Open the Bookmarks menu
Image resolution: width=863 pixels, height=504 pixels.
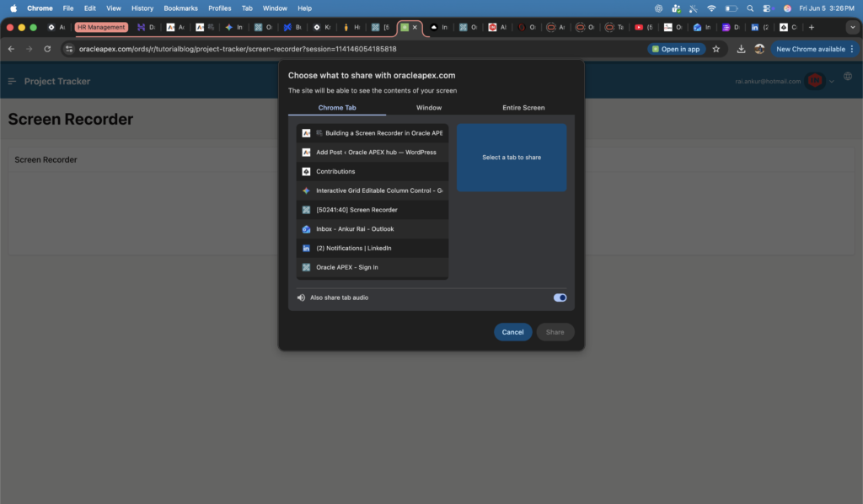tap(180, 8)
